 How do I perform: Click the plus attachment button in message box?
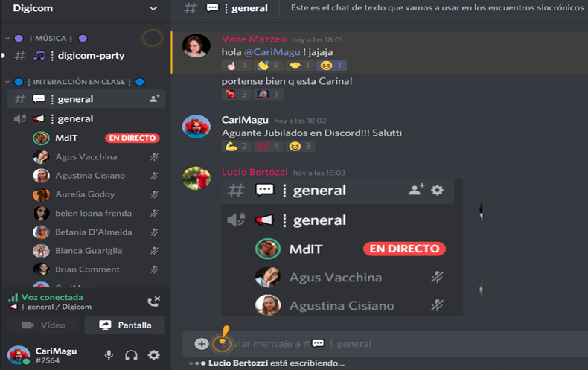[x=202, y=344]
